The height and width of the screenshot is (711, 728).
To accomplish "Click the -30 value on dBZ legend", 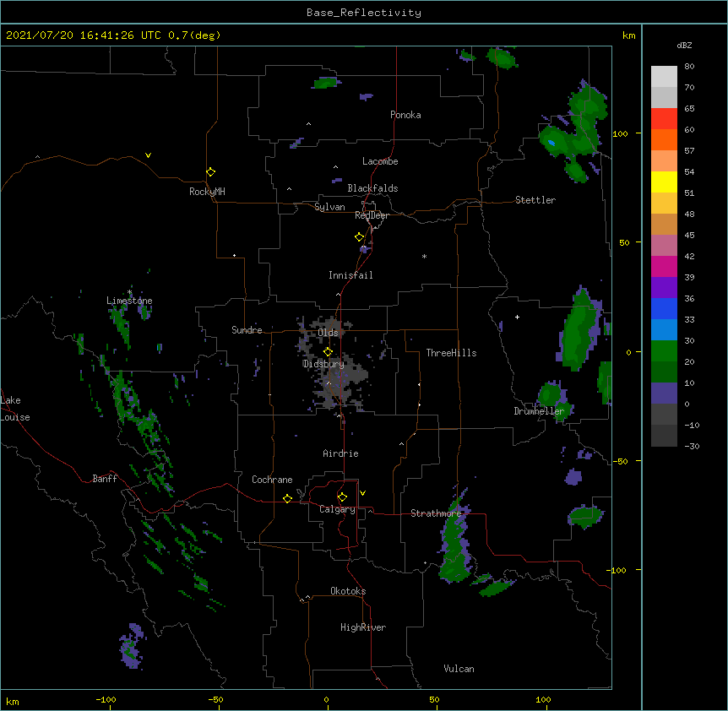I will click(692, 447).
